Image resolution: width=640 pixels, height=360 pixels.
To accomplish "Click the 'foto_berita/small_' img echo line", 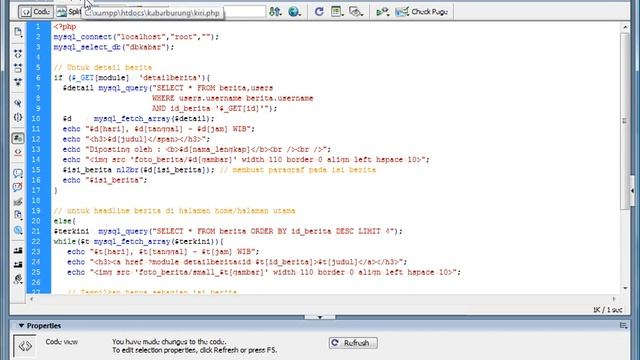I will click(x=264, y=272).
